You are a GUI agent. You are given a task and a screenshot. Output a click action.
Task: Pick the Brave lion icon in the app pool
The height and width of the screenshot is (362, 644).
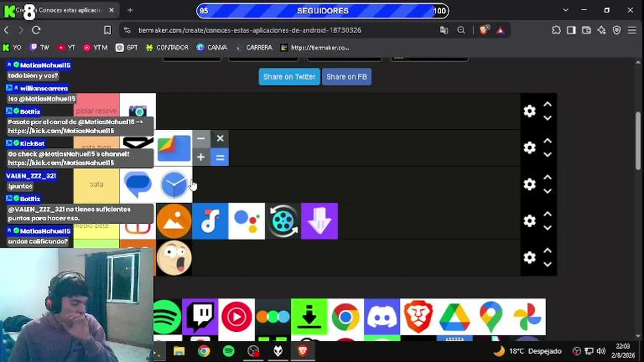[x=418, y=317]
